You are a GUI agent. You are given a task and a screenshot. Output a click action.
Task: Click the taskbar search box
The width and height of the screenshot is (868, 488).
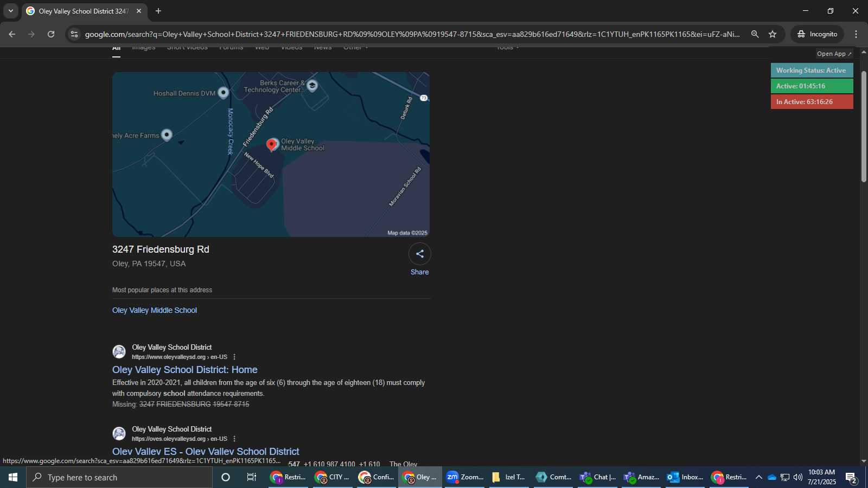(x=119, y=477)
